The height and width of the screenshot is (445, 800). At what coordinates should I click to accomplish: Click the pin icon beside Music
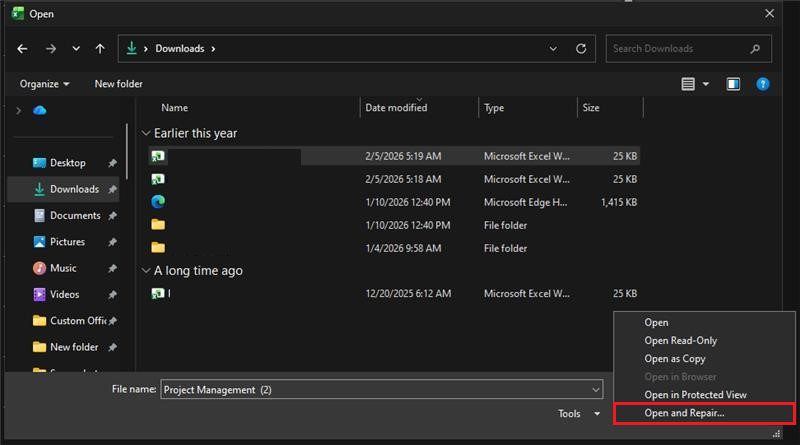point(112,268)
